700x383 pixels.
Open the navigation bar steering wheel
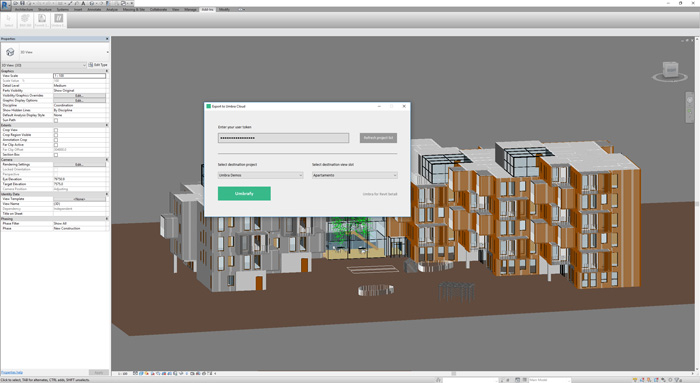click(690, 100)
